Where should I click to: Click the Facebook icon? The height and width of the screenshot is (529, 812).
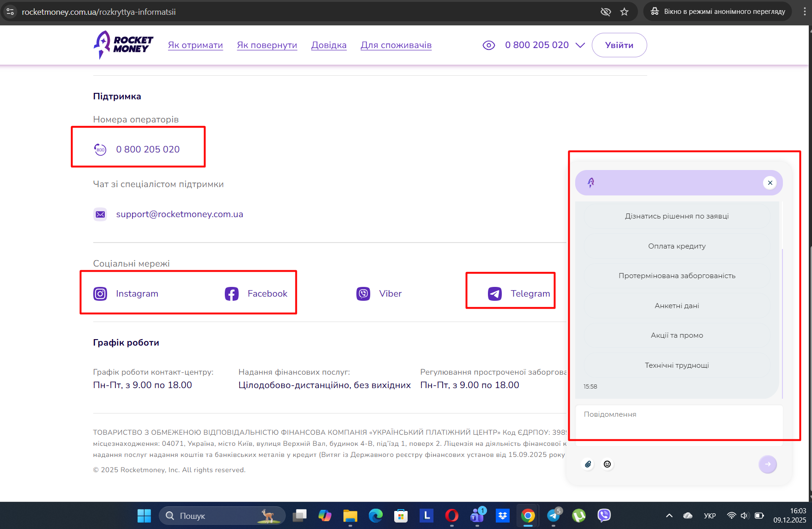(x=232, y=294)
